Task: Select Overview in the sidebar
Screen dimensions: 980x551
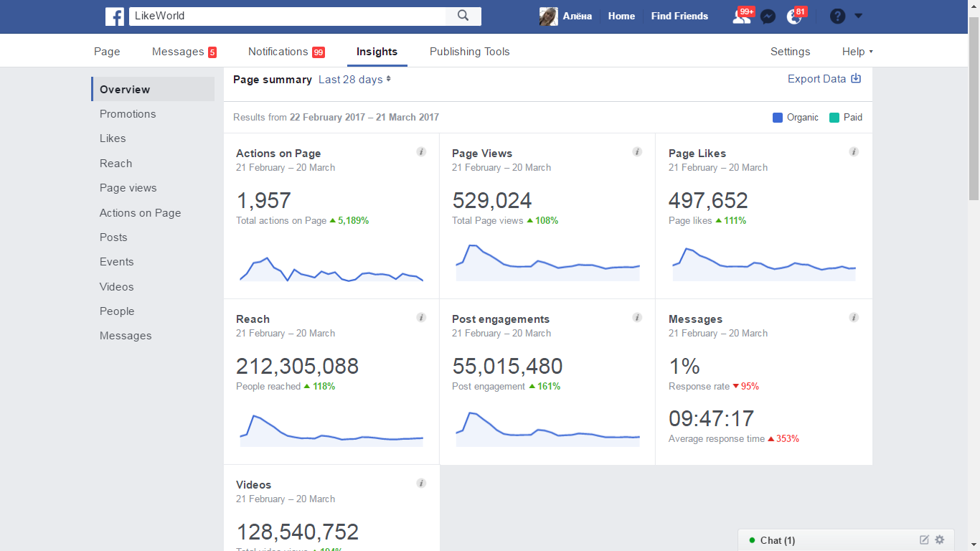Action: coord(153,90)
